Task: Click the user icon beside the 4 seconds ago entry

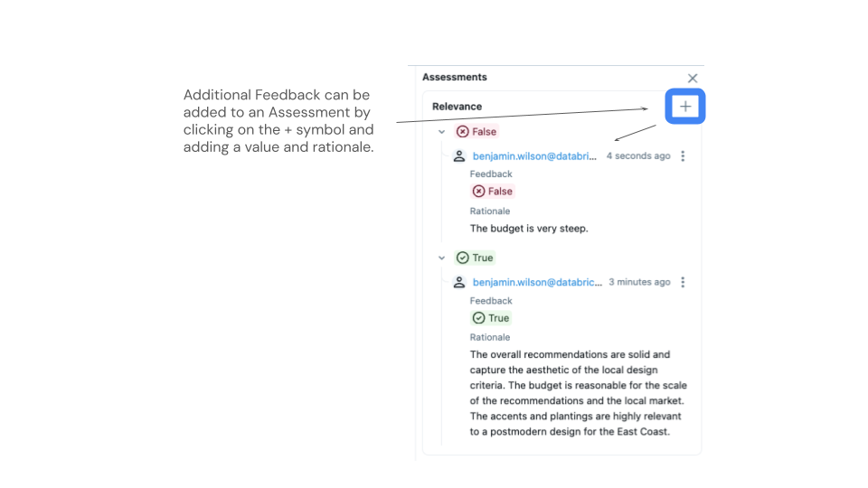Action: click(459, 156)
